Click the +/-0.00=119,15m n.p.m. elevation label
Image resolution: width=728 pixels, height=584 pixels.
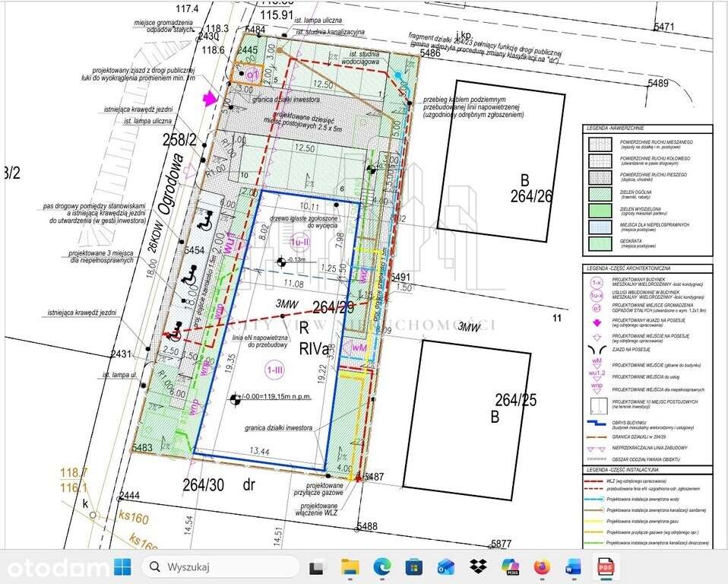point(275,397)
